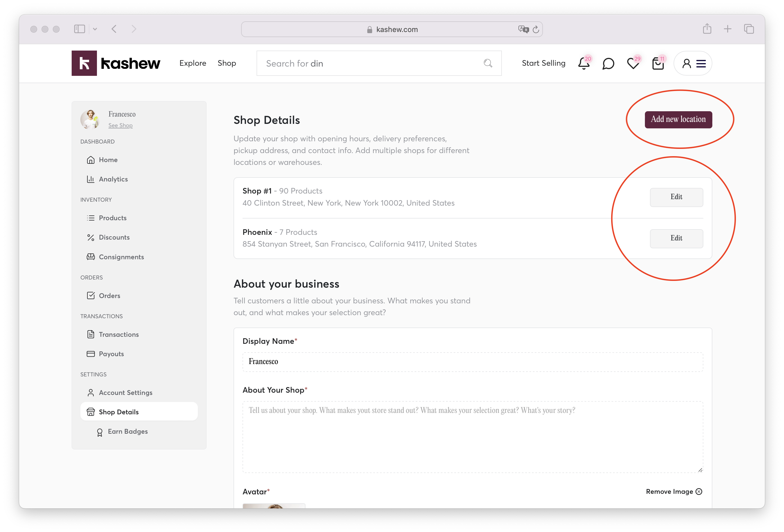The image size is (784, 532).
Task: Click the search magnifier icon
Action: 488,63
